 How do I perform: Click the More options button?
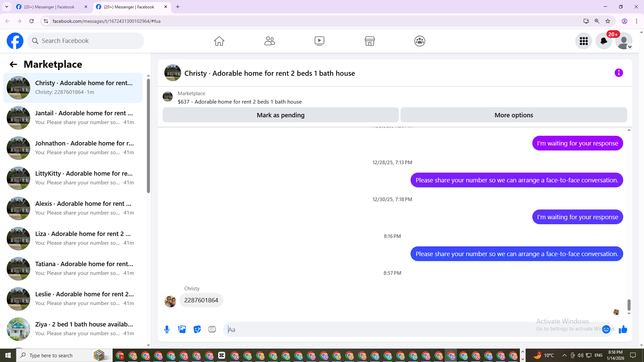tap(514, 115)
